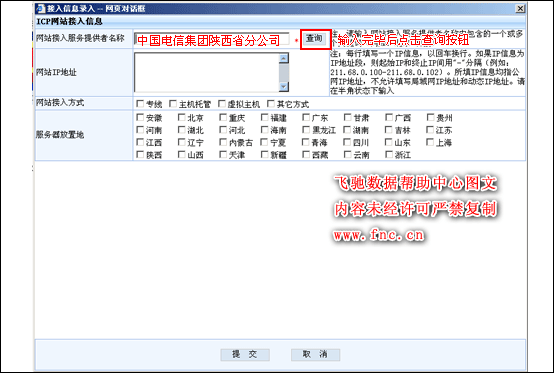Click the 网站接入方式 row label

point(60,103)
